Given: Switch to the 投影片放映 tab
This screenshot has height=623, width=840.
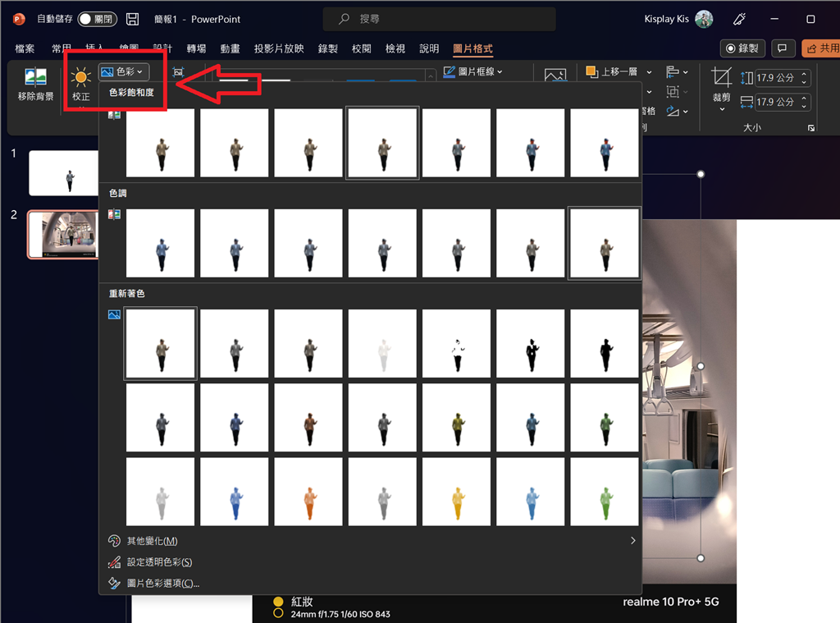Looking at the screenshot, I should [x=279, y=48].
